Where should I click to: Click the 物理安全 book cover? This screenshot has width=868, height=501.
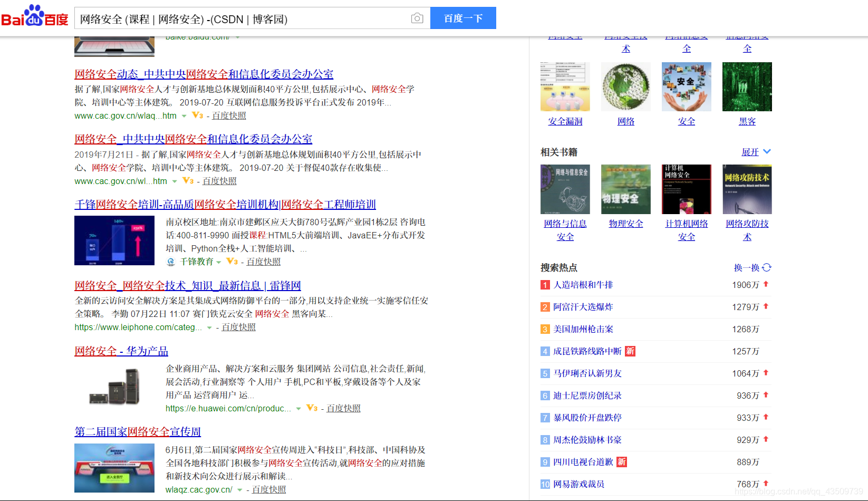[626, 189]
